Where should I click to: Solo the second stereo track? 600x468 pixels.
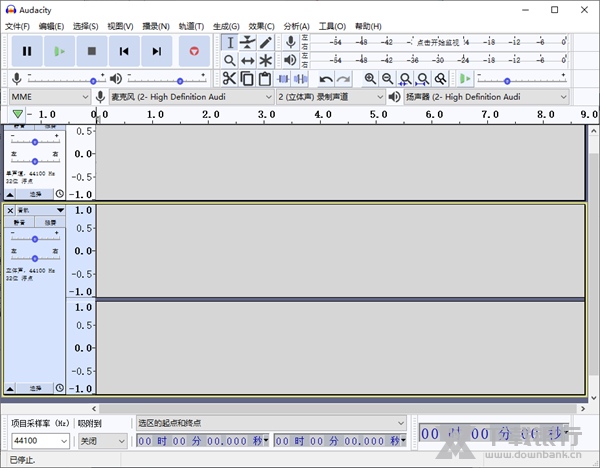pos(50,222)
